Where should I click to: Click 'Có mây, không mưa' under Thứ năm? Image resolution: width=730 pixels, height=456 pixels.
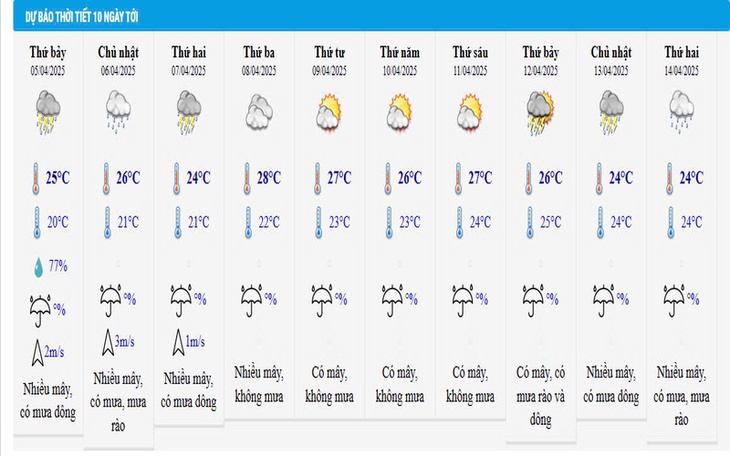[399, 385]
